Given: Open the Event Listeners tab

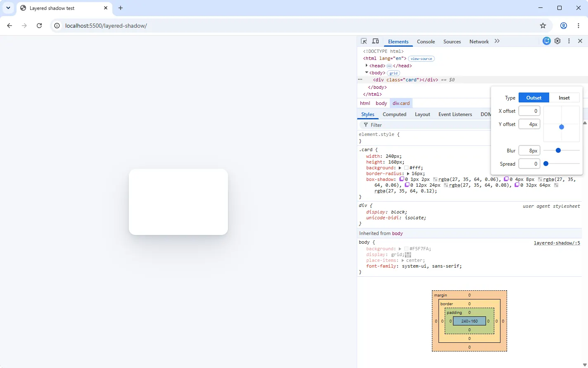Looking at the screenshot, I should [455, 114].
